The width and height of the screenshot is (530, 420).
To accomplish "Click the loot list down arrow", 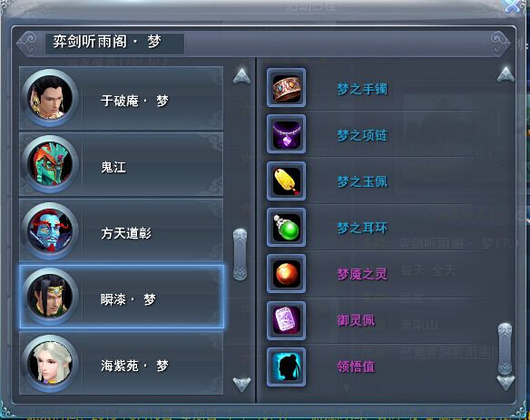I will coord(505,383).
